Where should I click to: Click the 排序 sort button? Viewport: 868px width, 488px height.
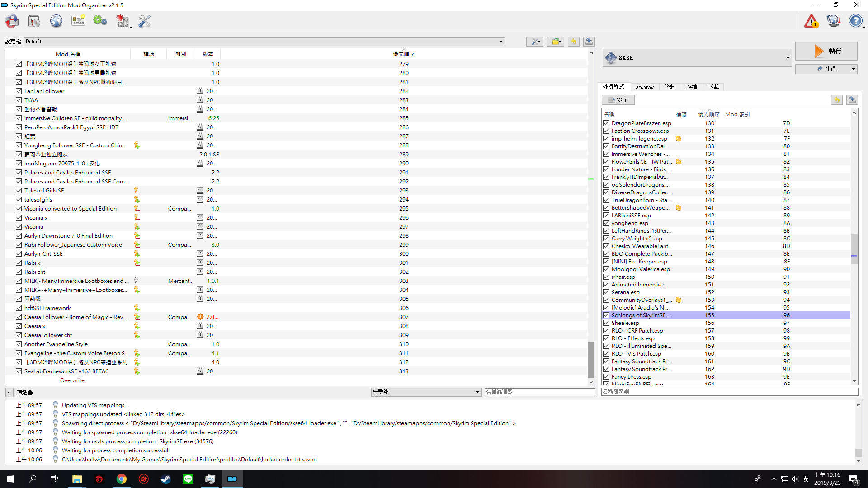[x=618, y=99]
